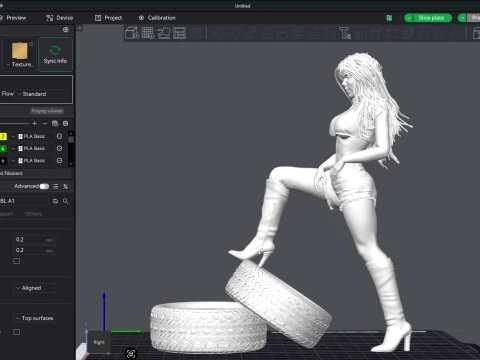
Task: Open the parameter list icon beside Advanced
Action: pyautogui.click(x=56, y=186)
